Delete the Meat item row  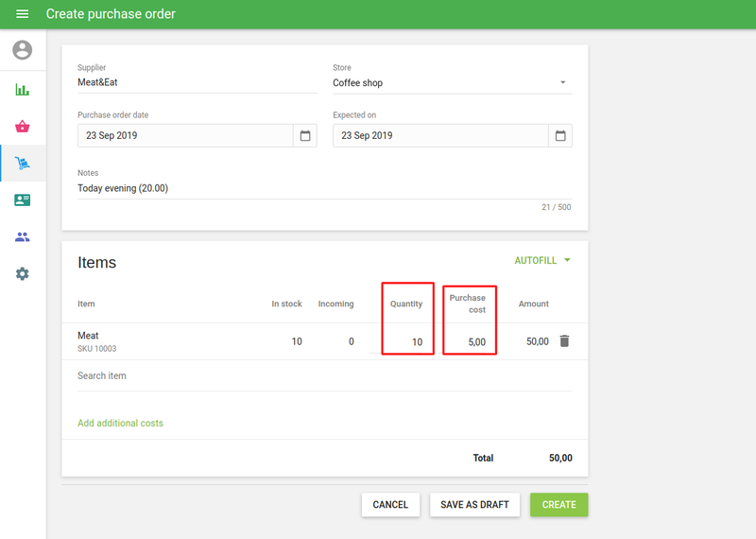point(564,341)
